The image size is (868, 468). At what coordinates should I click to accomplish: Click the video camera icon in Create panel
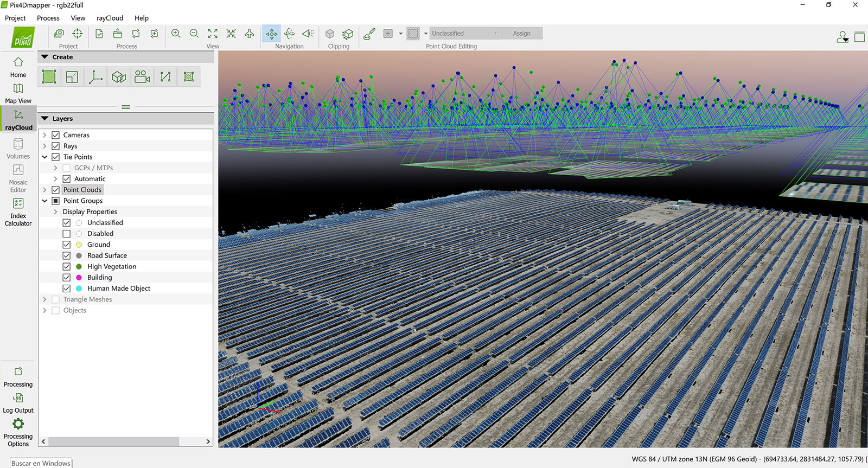tap(142, 77)
